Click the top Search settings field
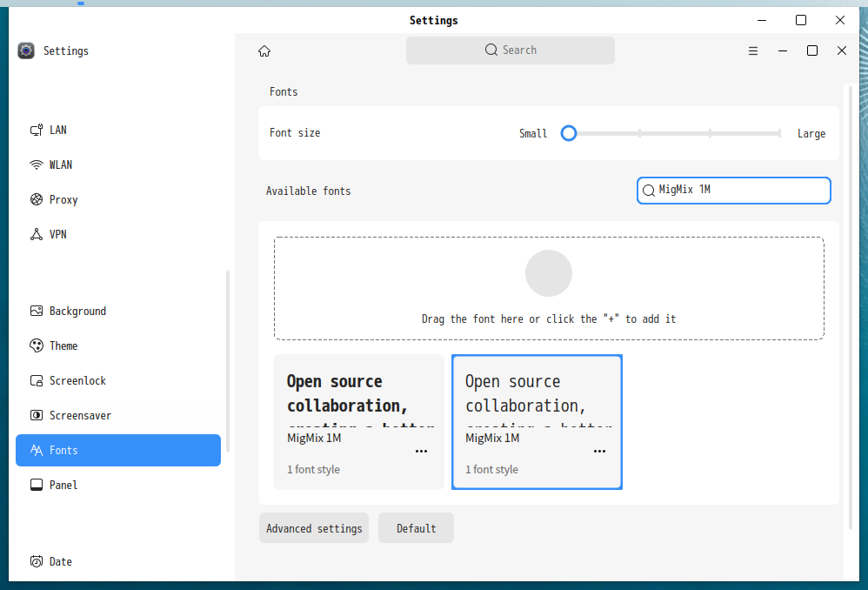 [x=511, y=50]
